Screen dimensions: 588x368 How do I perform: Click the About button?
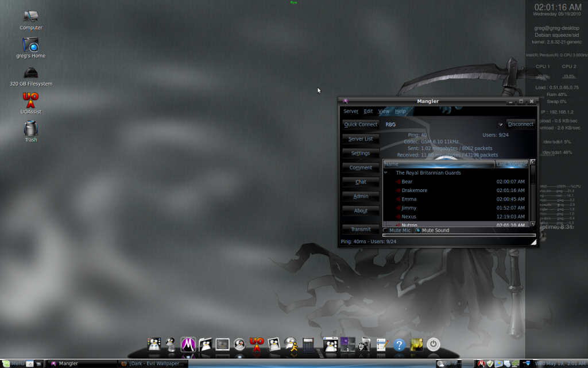361,210
